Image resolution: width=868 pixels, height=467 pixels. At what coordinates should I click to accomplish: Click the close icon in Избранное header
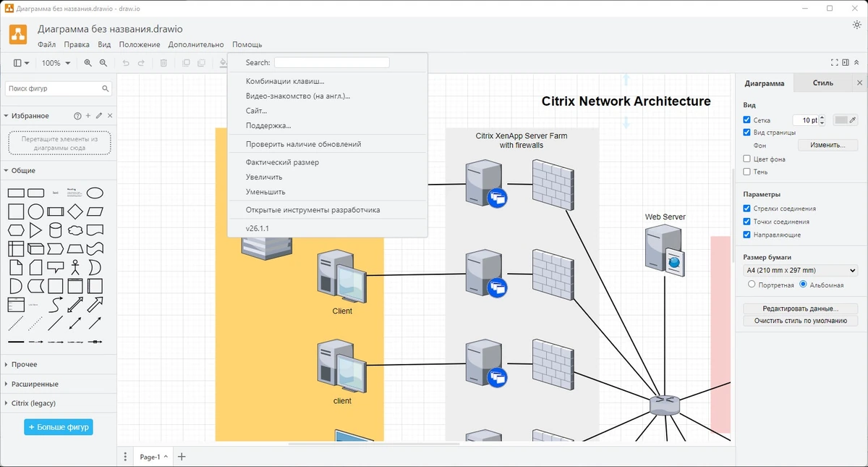109,116
